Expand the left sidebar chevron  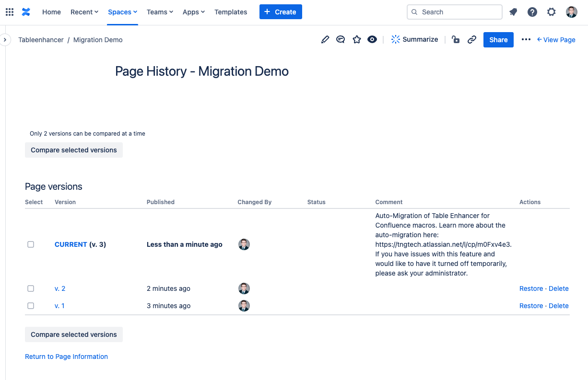pyautogui.click(x=5, y=40)
